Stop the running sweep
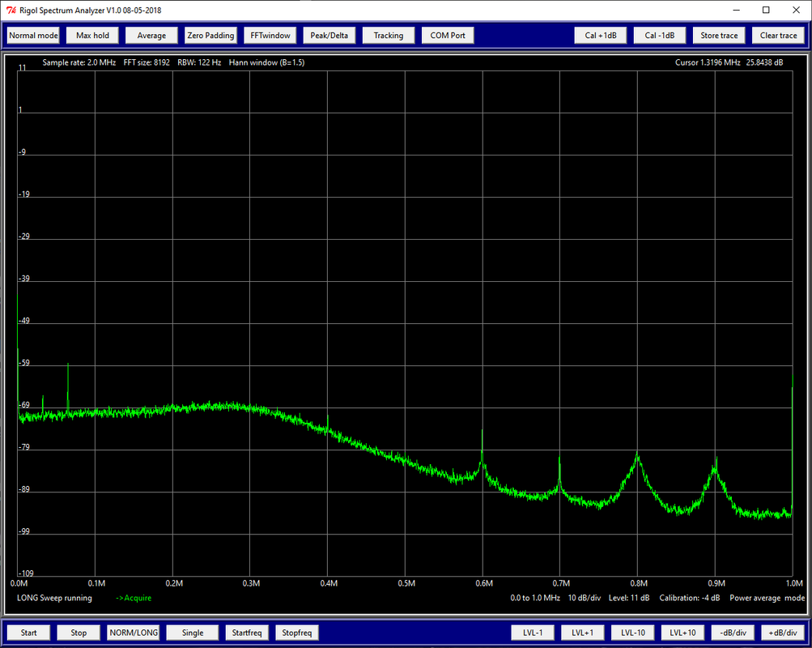This screenshot has height=648, width=812. (79, 633)
